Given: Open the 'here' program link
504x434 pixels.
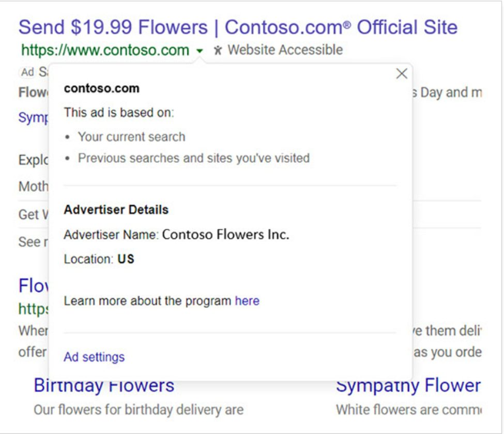Looking at the screenshot, I should click(x=247, y=301).
